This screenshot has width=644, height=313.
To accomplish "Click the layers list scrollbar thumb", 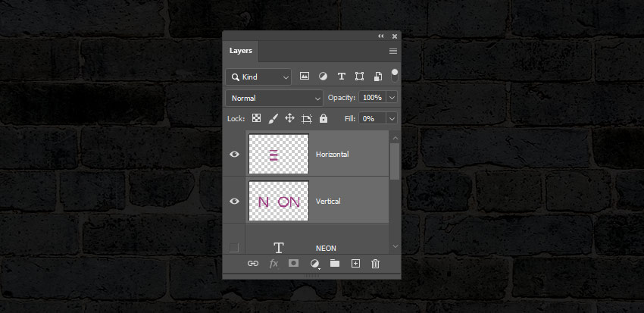I will click(x=395, y=161).
